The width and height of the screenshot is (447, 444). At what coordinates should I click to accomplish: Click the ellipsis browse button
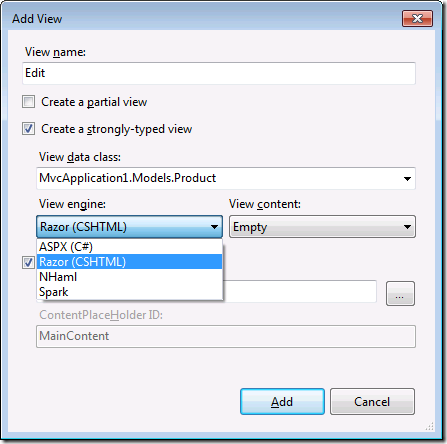click(400, 293)
